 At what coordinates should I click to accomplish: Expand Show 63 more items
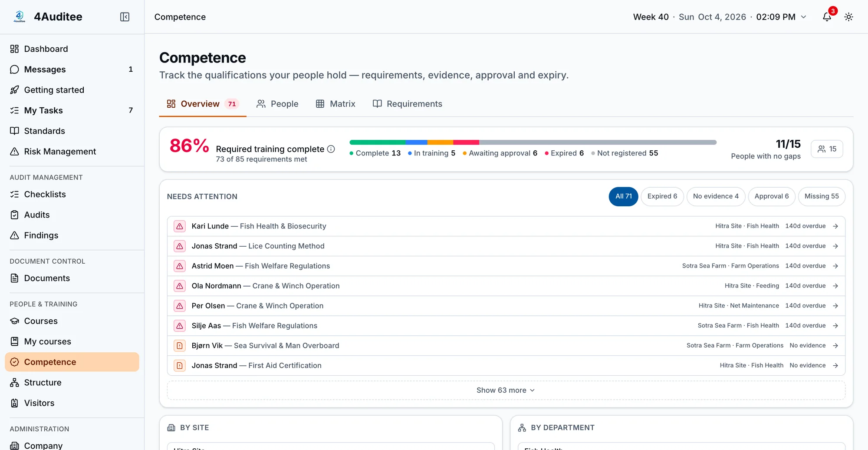pos(506,390)
